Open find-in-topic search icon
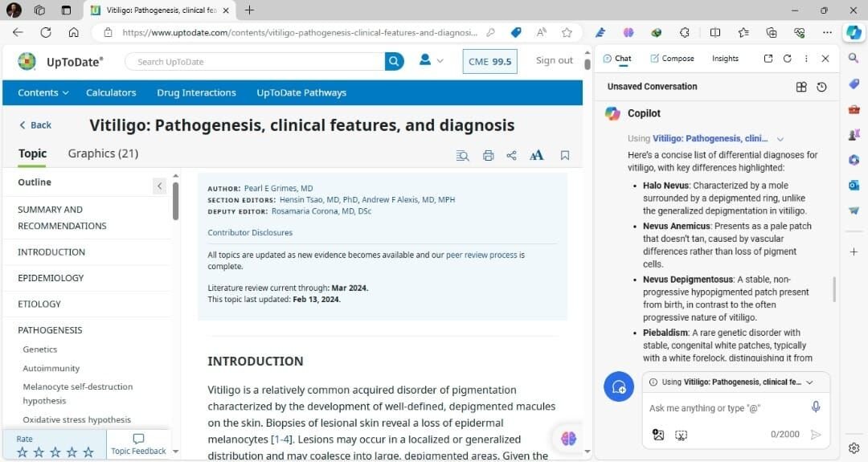Screen dimensions: 868x462 [462, 156]
